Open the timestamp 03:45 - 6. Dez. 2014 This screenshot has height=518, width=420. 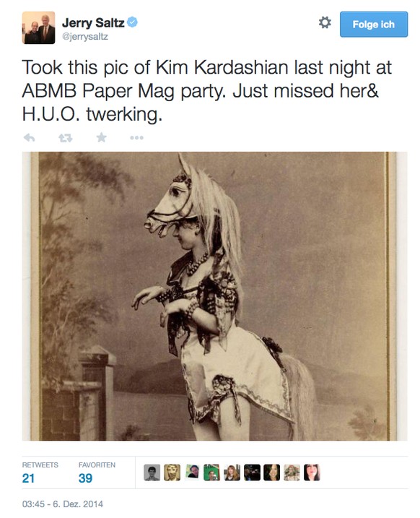coord(62,504)
